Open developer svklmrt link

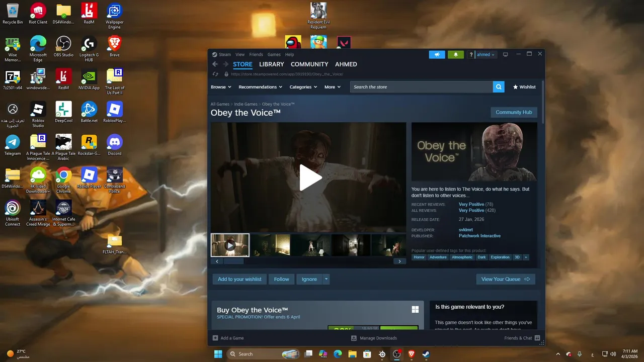pos(466,230)
